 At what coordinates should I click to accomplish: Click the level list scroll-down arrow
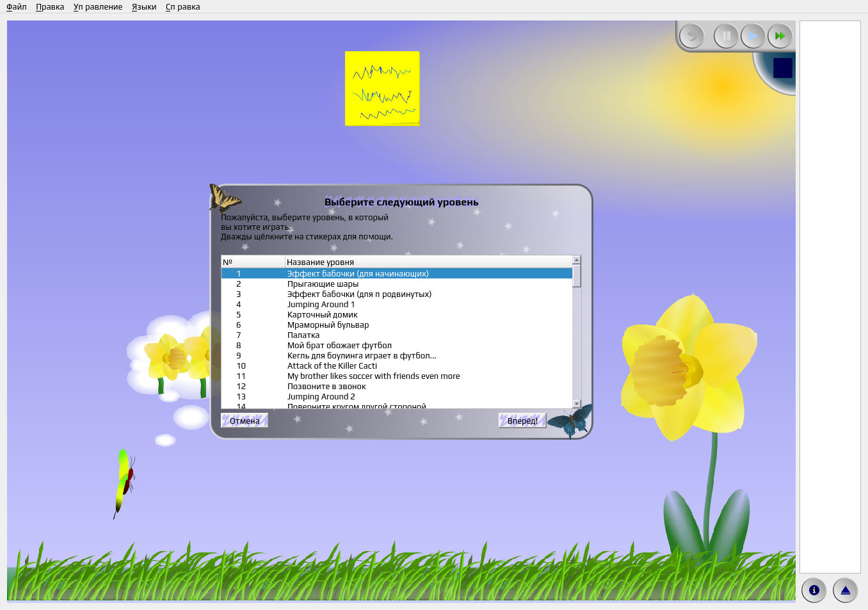(x=577, y=404)
